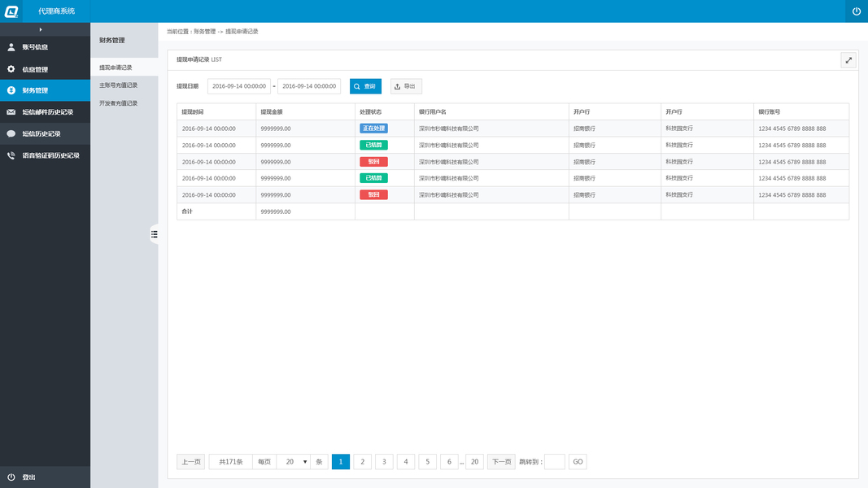Click the 财务管理 breadcrumb text
The height and width of the screenshot is (488, 868).
[204, 32]
